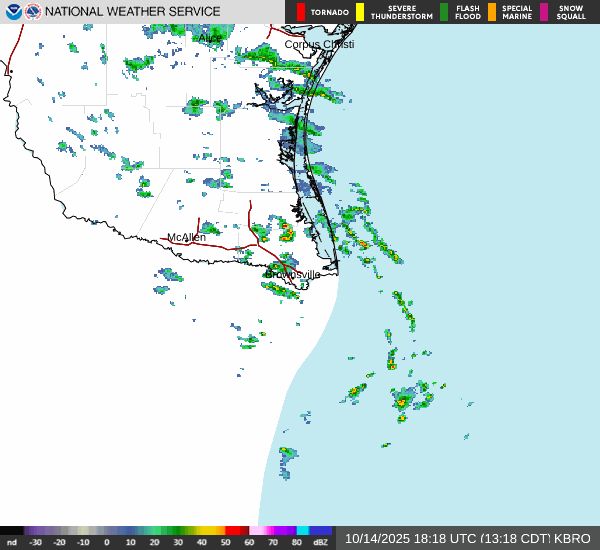Select the red Tornado legend swatch
Image resolution: width=600 pixels, height=550 pixels.
301,12
